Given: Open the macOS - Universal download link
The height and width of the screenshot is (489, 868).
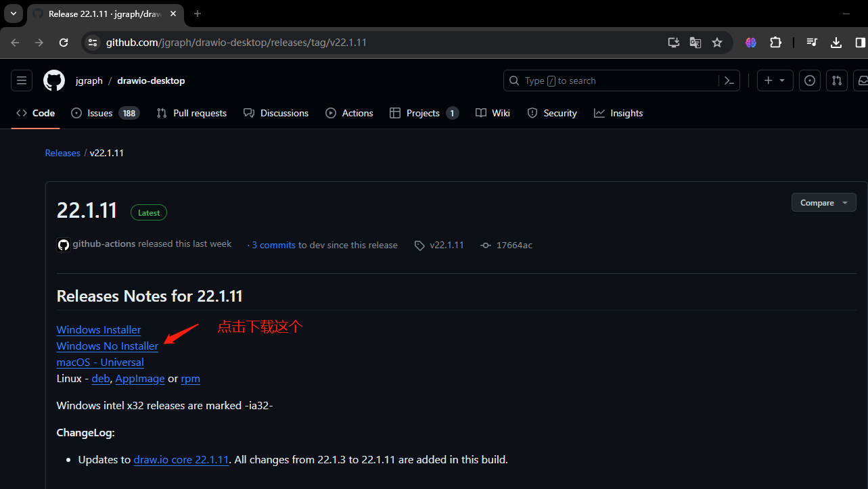Looking at the screenshot, I should [100, 363].
